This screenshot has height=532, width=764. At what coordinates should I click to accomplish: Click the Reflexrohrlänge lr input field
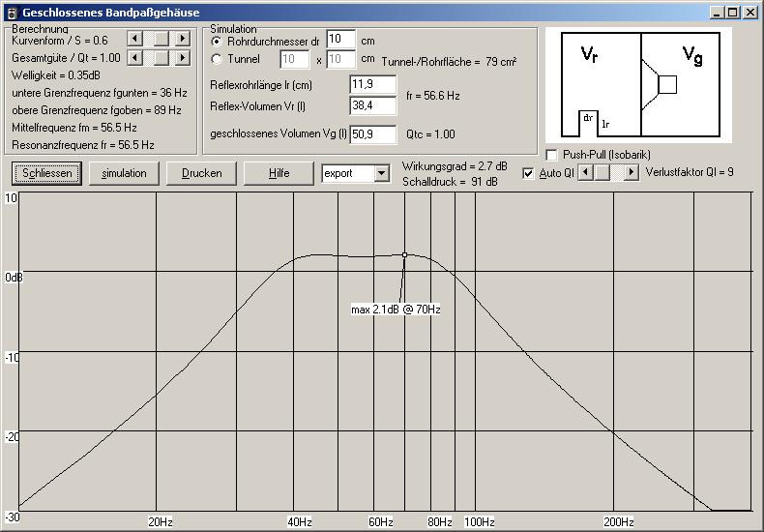pyautogui.click(x=372, y=84)
